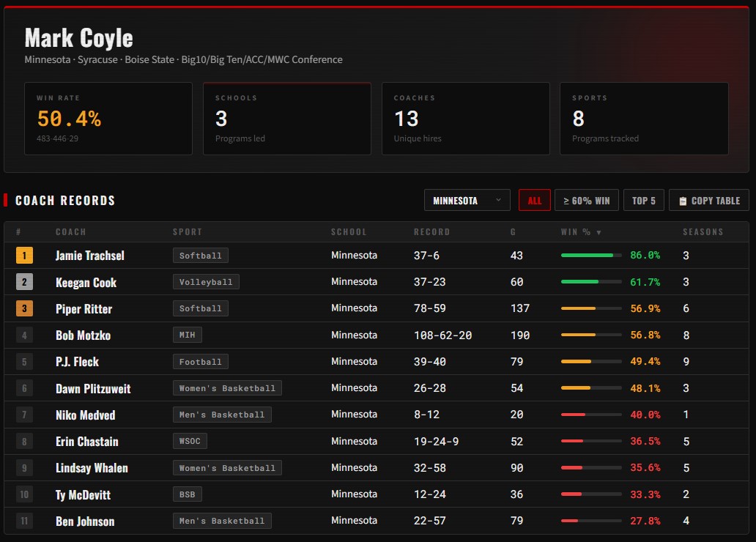Click the 61.7% win bar
This screenshot has width=756, height=542.
click(591, 281)
